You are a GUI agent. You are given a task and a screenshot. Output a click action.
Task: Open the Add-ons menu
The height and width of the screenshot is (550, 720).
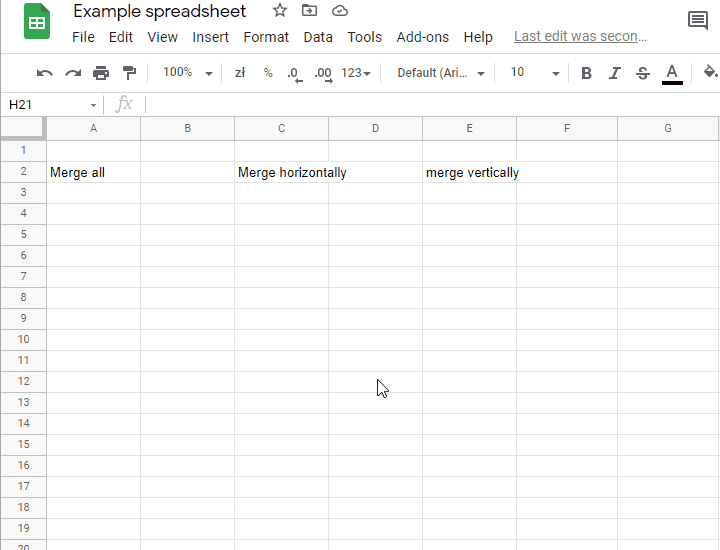tap(422, 37)
